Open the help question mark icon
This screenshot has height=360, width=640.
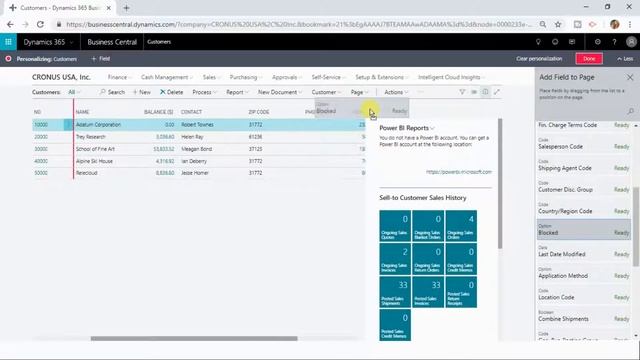pyautogui.click(x=614, y=42)
